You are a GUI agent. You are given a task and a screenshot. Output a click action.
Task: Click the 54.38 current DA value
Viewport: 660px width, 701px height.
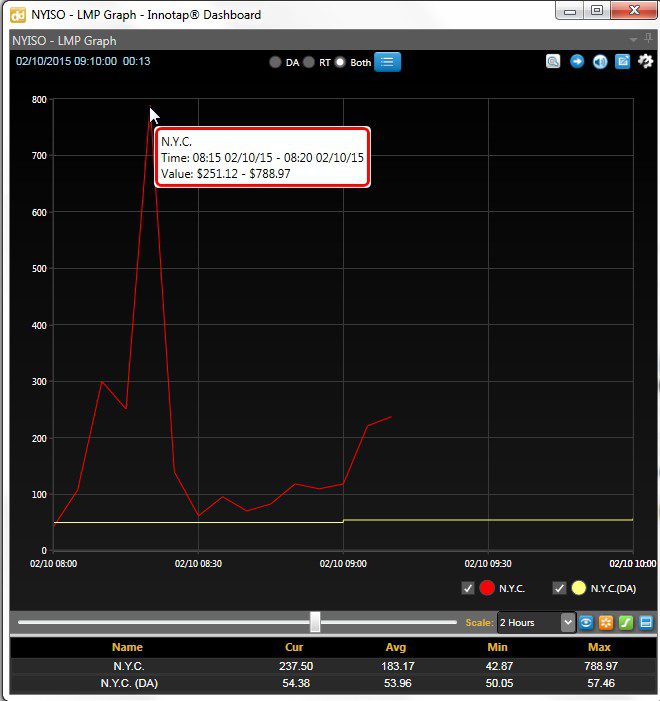296,683
